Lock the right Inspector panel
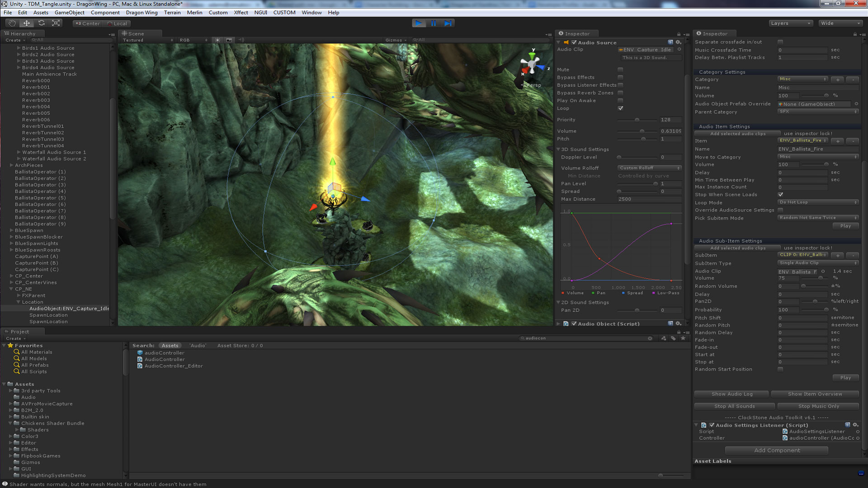Screen dimensions: 868x488 (855, 34)
